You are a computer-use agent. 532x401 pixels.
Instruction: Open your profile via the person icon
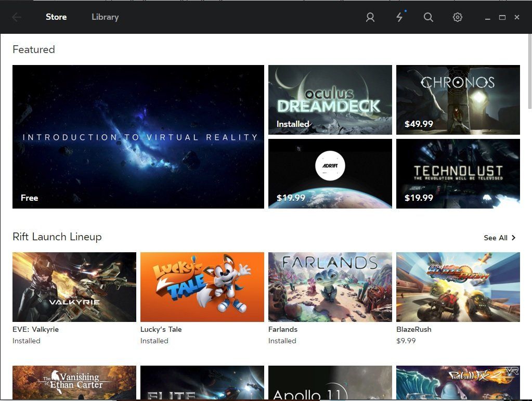click(370, 17)
